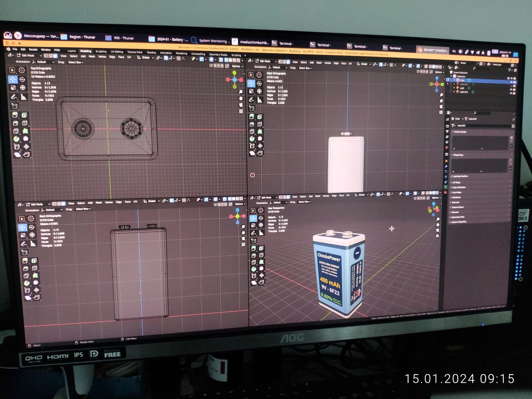
Task: Click the Blender logo in the top menu bar
Action: coord(8,49)
